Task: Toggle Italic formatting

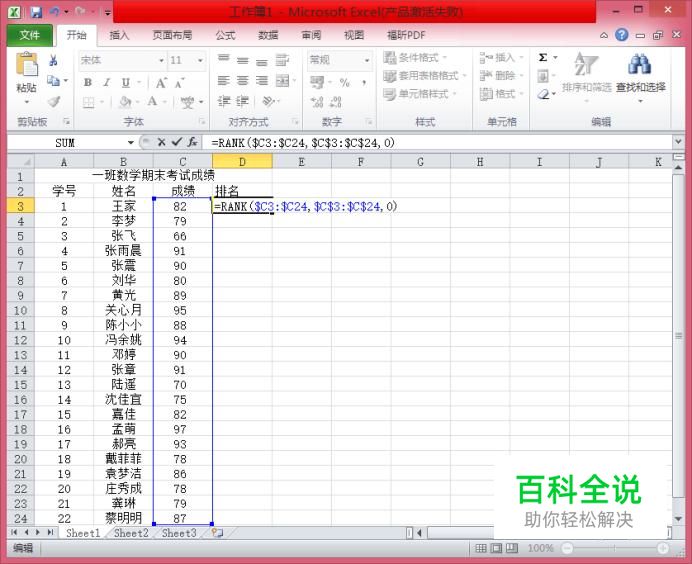Action: tap(107, 83)
